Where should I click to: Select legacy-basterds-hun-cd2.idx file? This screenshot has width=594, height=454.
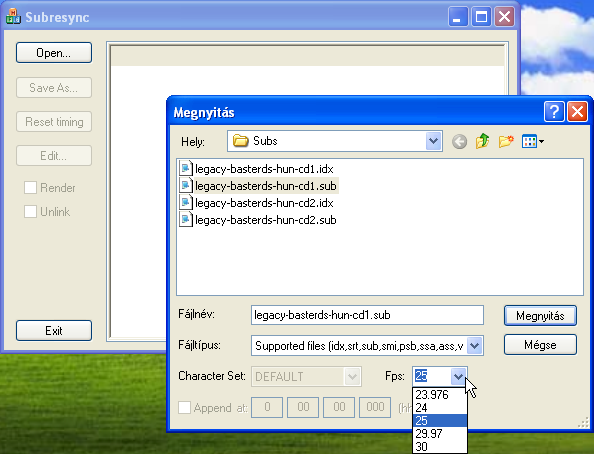tap(264, 203)
